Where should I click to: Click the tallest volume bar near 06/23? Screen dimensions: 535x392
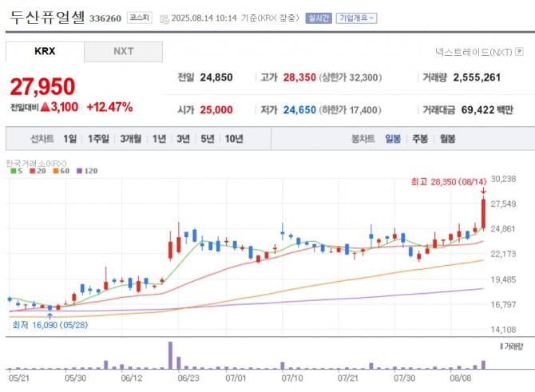[170, 355]
